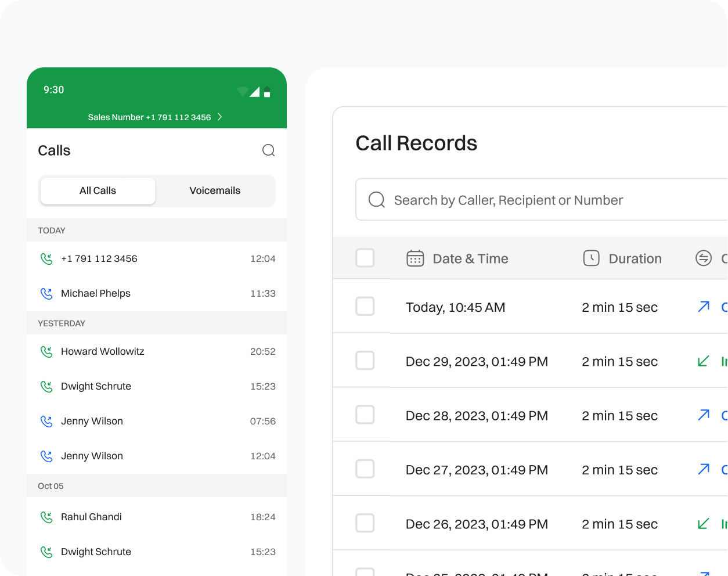Image resolution: width=728 pixels, height=576 pixels.
Task: Click the calendar icon in Date & Time column
Action: point(415,258)
